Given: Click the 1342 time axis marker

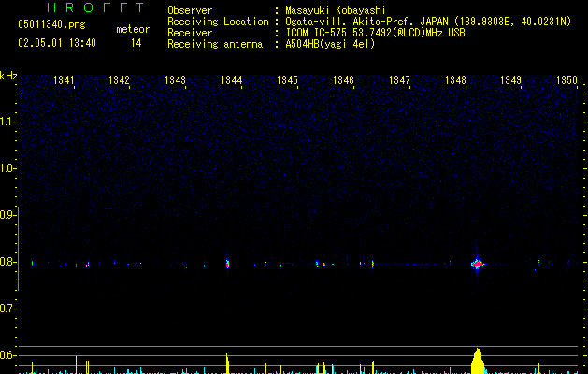Looking at the screenshot, I should click(x=119, y=80).
